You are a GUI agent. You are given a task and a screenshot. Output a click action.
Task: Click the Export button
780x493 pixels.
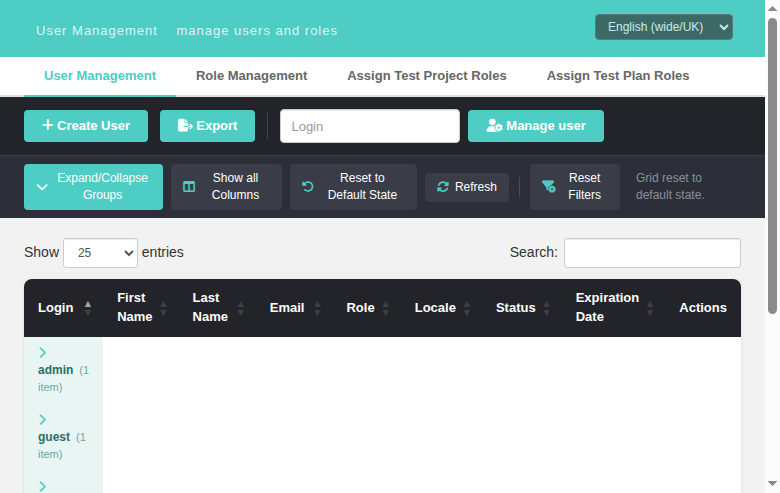click(x=207, y=126)
